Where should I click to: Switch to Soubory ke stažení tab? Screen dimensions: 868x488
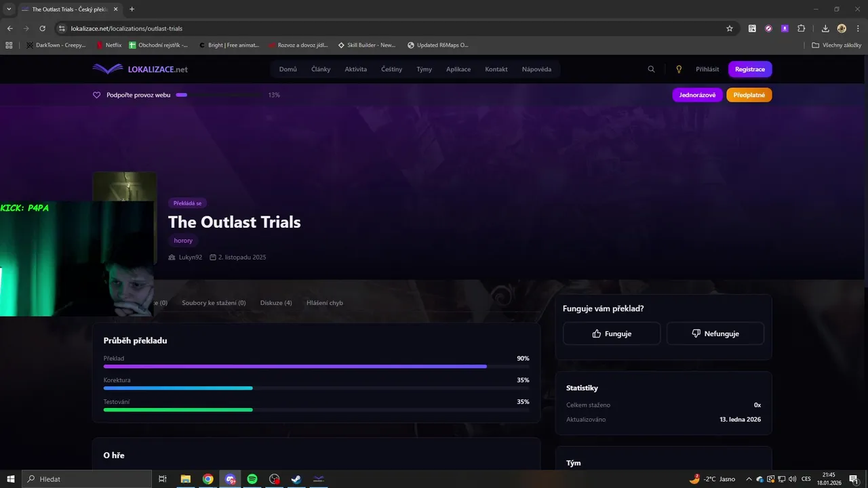point(214,303)
